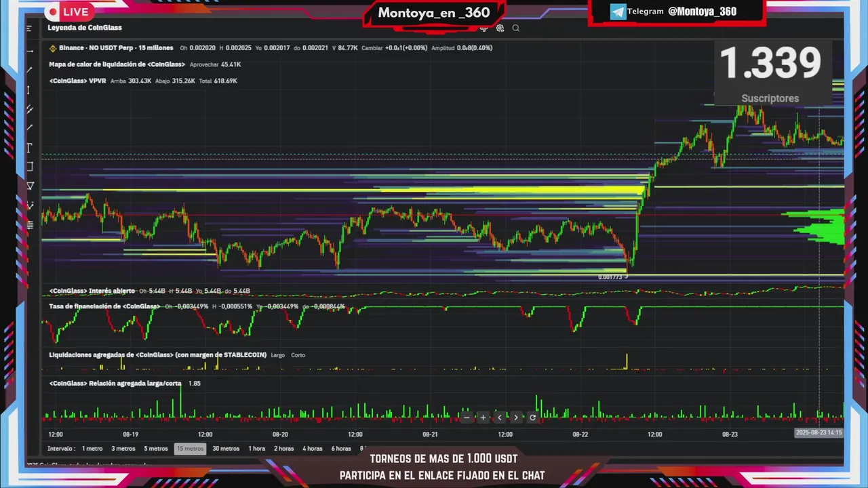Screen dimensions: 868x488
Task: Click the 0.001773 low price label
Action: click(x=610, y=277)
